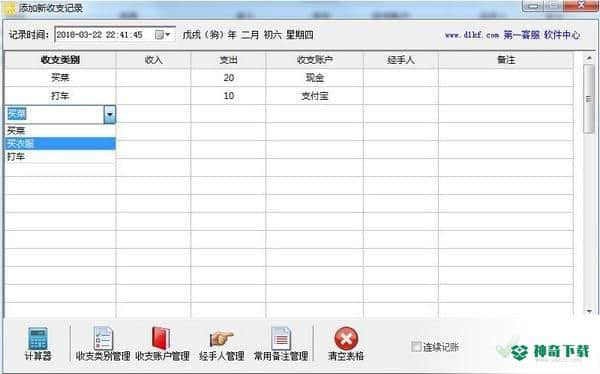This screenshot has height=374, width=600.
Task: Open 收支账户管理 account manager
Action: (162, 343)
